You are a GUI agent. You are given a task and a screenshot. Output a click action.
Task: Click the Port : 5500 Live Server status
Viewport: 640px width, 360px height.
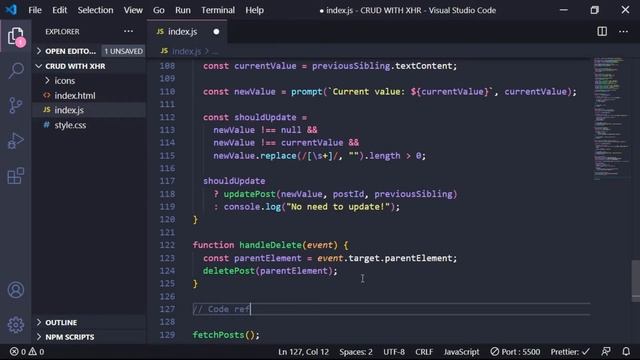515,352
